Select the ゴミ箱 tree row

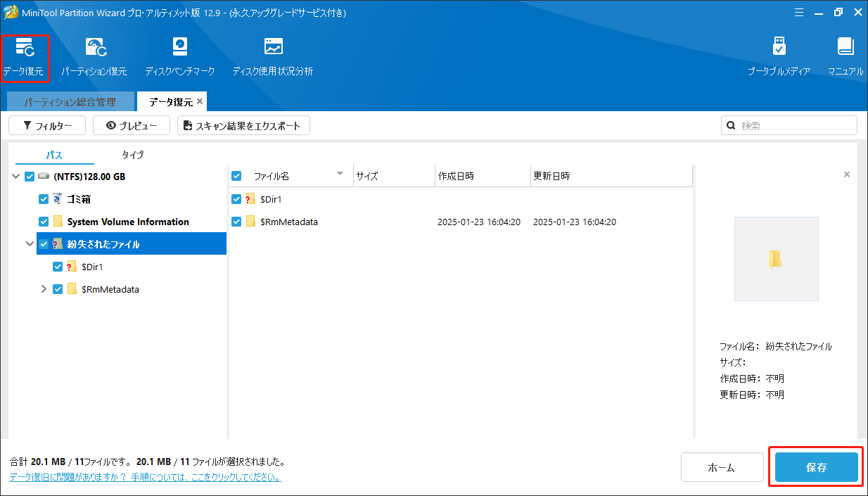pyautogui.click(x=132, y=199)
